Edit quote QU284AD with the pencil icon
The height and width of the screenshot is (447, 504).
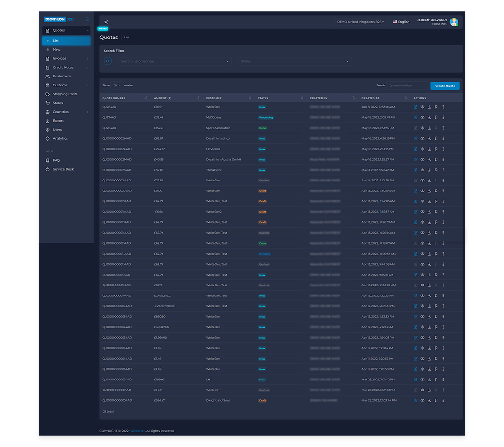(x=415, y=107)
